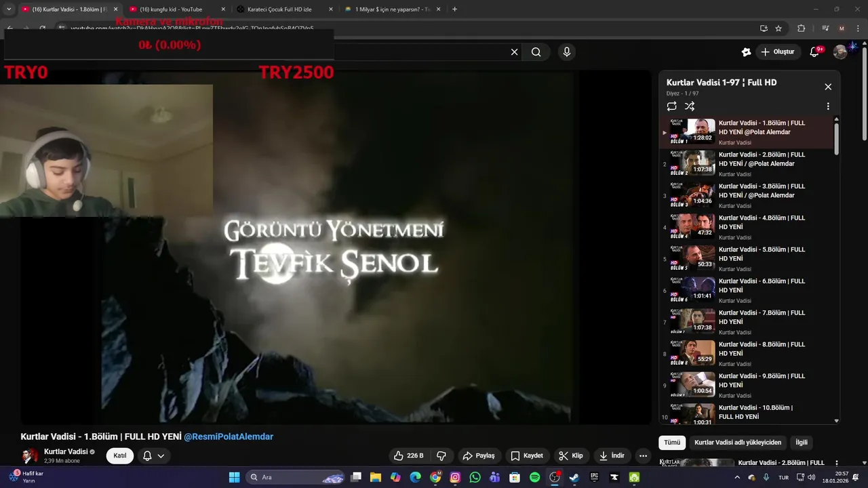Open Copilot from the taskbar
Image resolution: width=868 pixels, height=488 pixels.
pos(395,477)
